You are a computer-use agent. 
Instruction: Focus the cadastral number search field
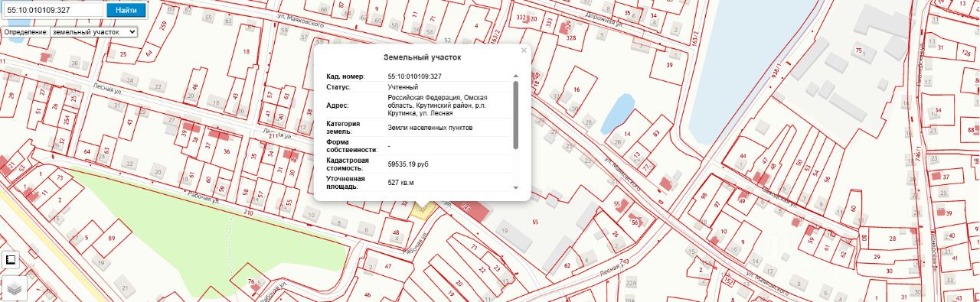coord(54,11)
